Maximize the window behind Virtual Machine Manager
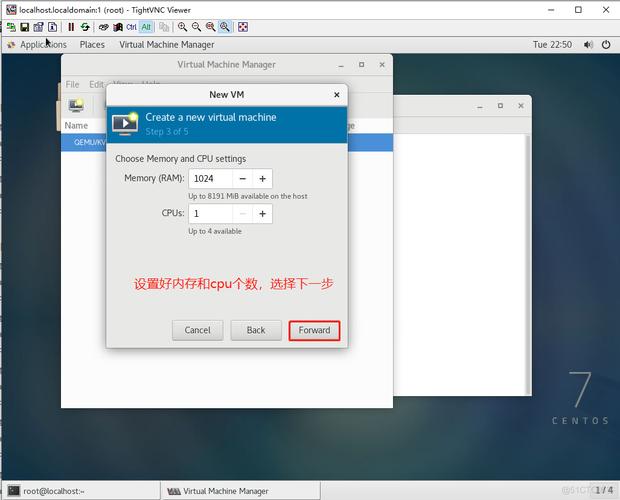This screenshot has width=620, height=500. coord(500,106)
